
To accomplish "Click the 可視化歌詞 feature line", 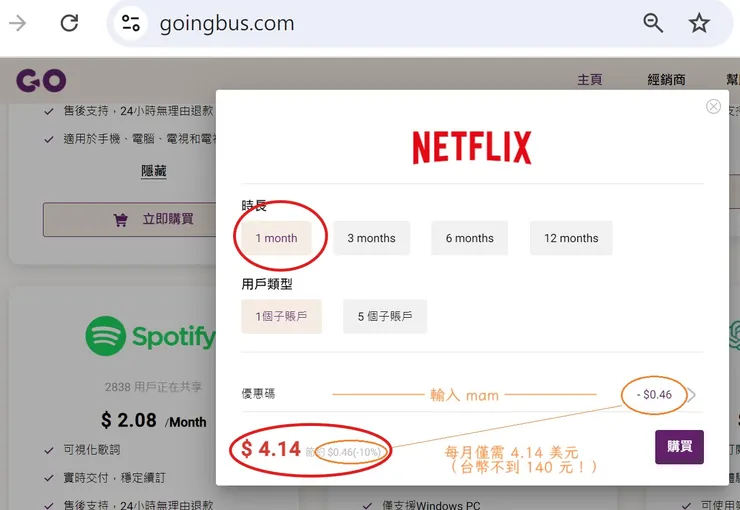I will (x=92, y=450).
